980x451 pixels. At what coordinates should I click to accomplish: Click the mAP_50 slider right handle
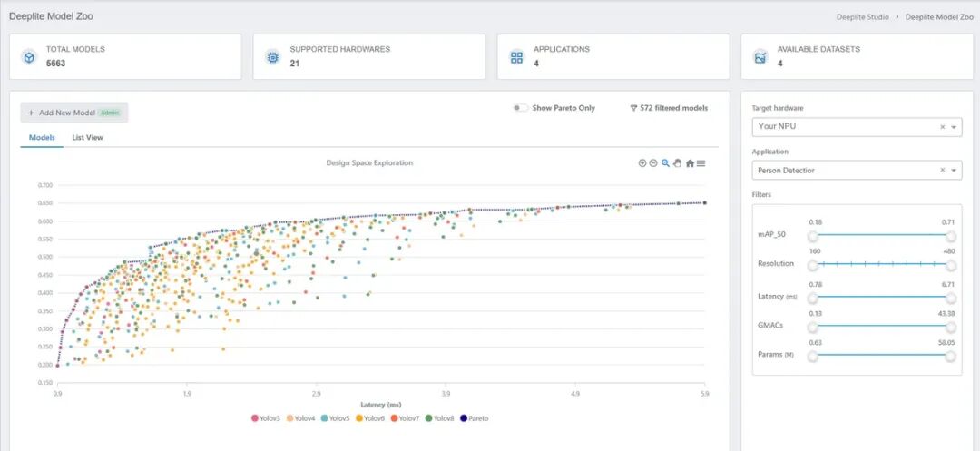(x=951, y=234)
